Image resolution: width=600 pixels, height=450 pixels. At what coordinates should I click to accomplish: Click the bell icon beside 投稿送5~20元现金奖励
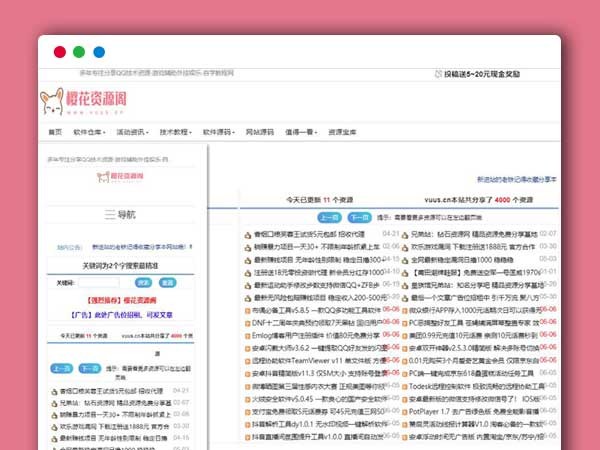[439, 73]
